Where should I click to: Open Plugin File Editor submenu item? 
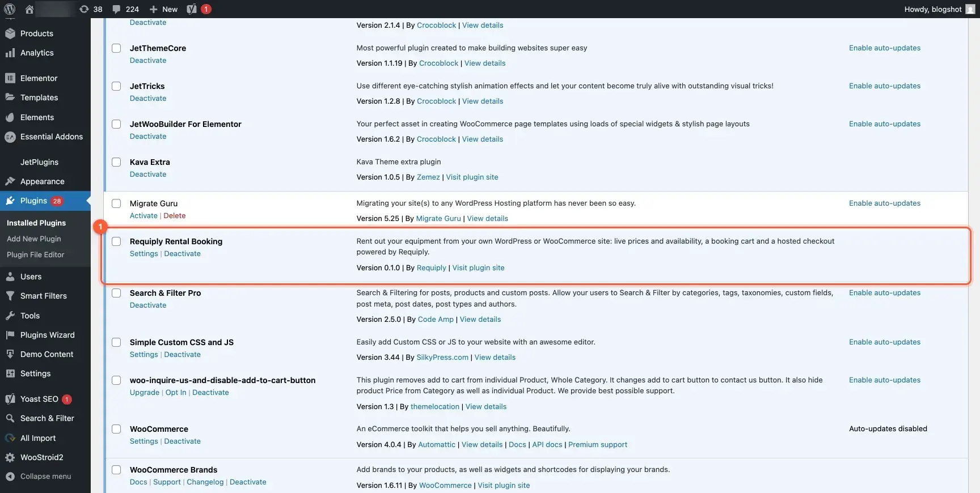tap(36, 254)
